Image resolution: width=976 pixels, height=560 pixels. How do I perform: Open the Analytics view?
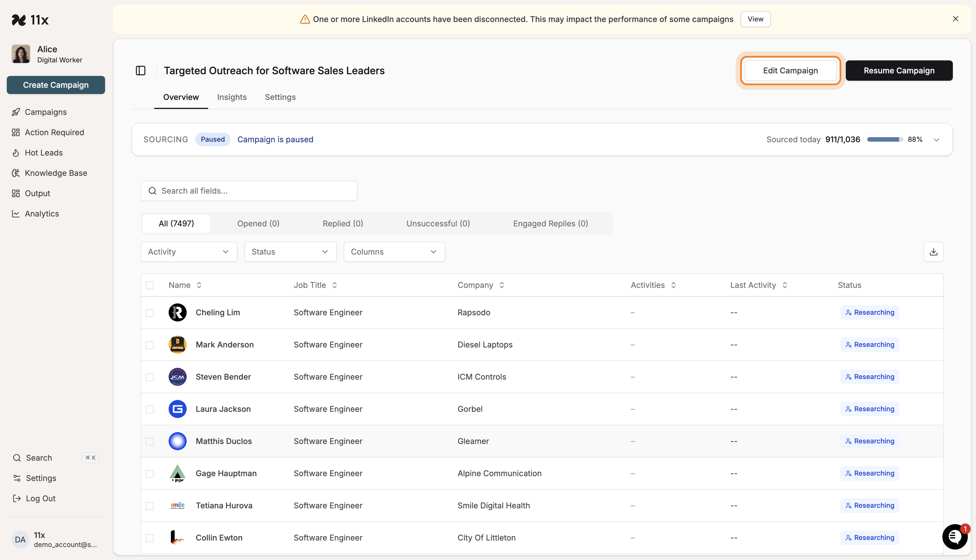click(42, 213)
